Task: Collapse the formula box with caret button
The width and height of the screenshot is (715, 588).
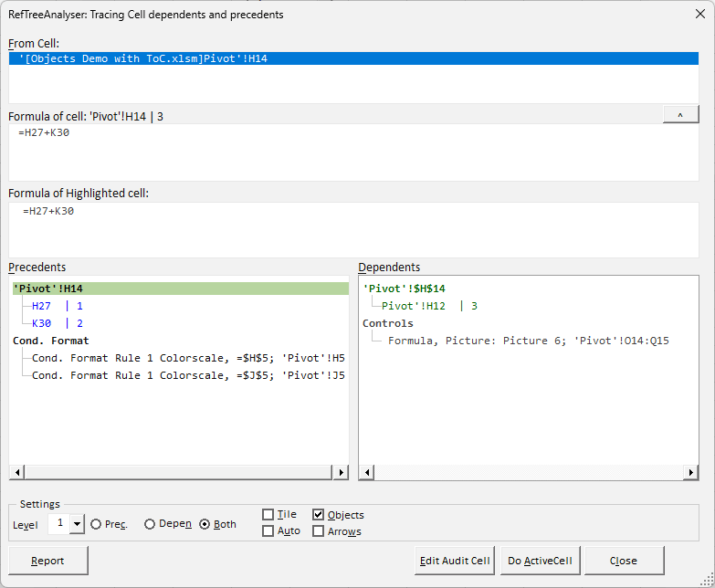Action: [680, 115]
